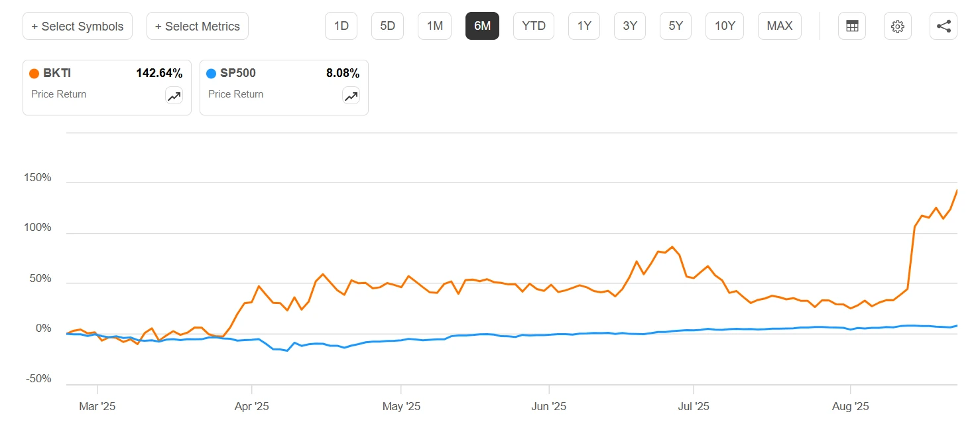Open chart settings gear icon

[898, 27]
